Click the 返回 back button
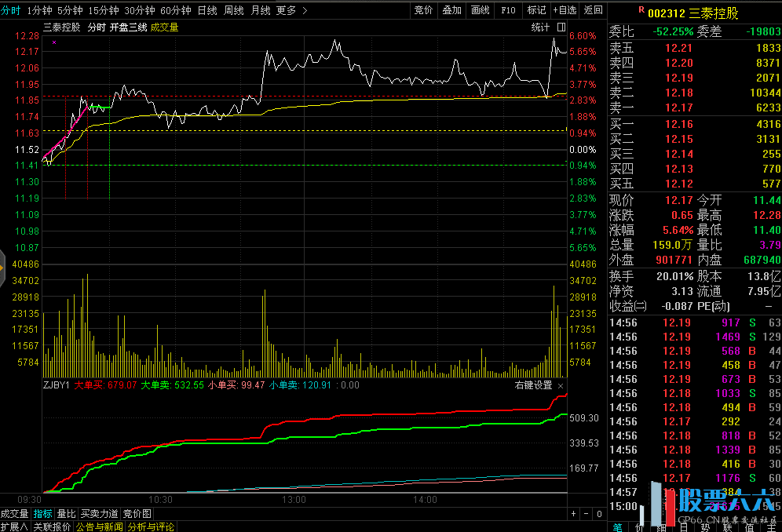Image resolution: width=782 pixels, height=532 pixels. pyautogui.click(x=593, y=10)
